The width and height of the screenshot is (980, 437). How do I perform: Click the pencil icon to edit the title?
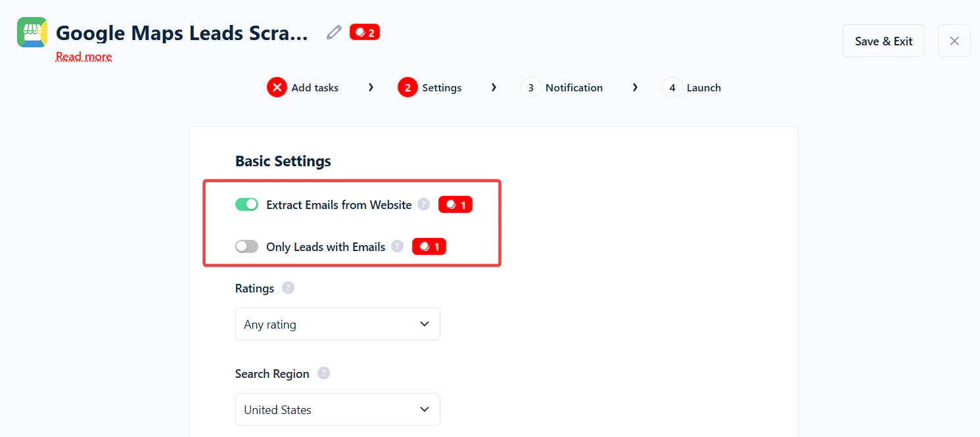(x=334, y=32)
